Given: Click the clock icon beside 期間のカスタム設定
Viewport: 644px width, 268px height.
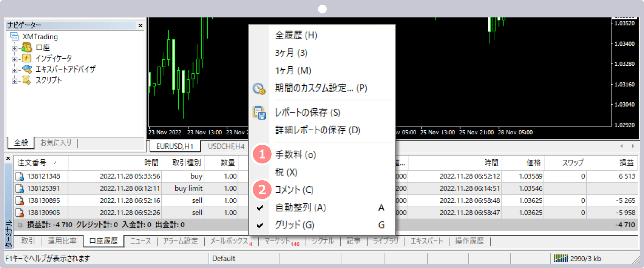Looking at the screenshot, I should click(259, 88).
